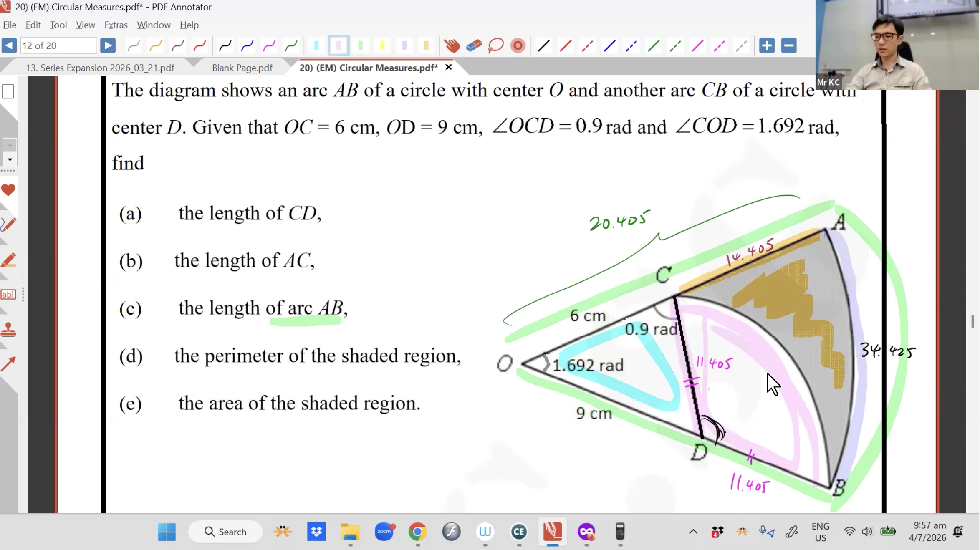The width and height of the screenshot is (980, 550).
Task: Open the Tool menu
Action: [x=58, y=25]
